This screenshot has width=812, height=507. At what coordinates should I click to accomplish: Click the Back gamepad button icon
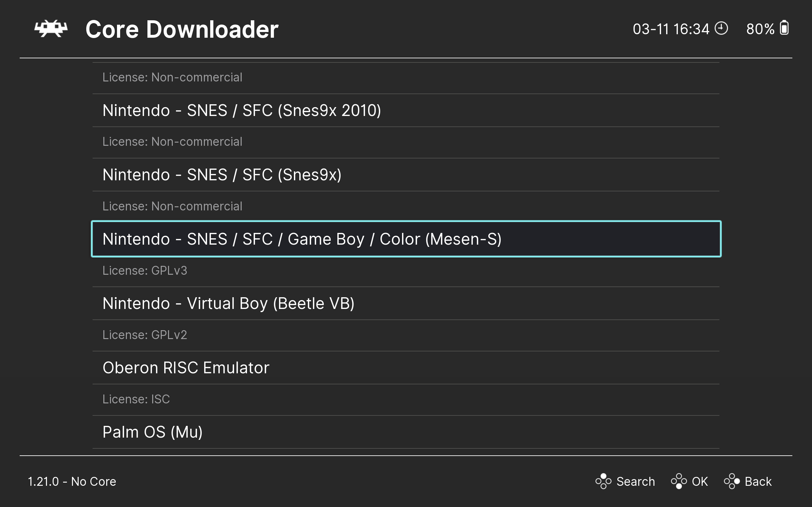pyautogui.click(x=732, y=481)
